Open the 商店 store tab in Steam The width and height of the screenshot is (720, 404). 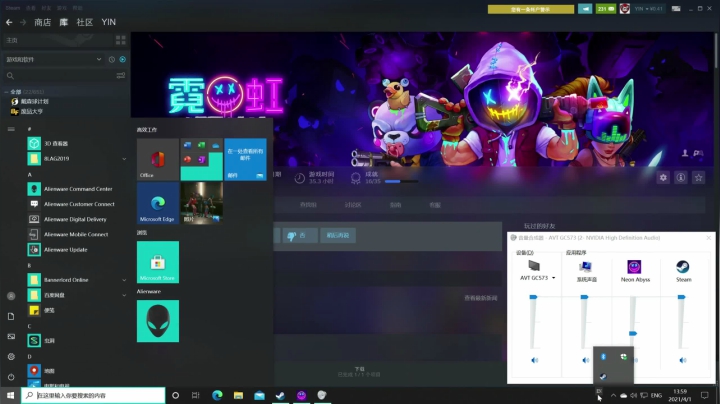point(43,22)
